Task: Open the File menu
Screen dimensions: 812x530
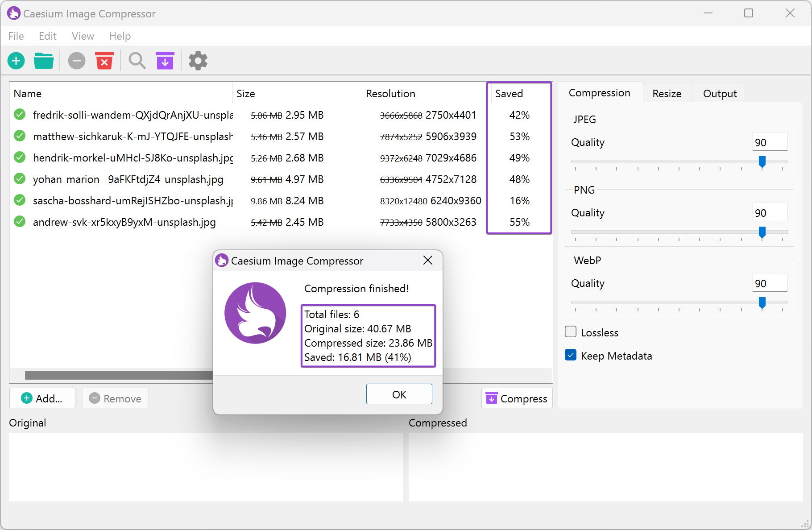Action: (x=16, y=36)
